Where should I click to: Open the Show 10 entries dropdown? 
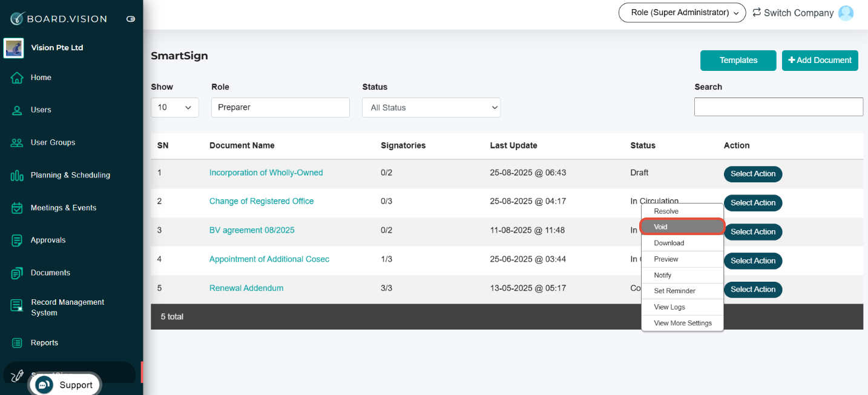pos(175,107)
